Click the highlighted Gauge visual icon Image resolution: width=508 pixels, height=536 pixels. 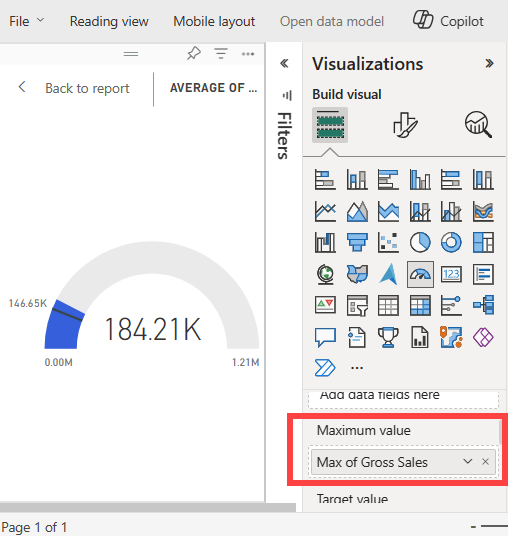(420, 274)
